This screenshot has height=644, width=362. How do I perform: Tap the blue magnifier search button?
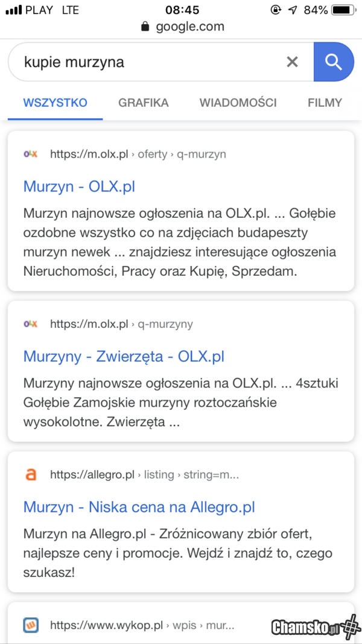pos(334,62)
